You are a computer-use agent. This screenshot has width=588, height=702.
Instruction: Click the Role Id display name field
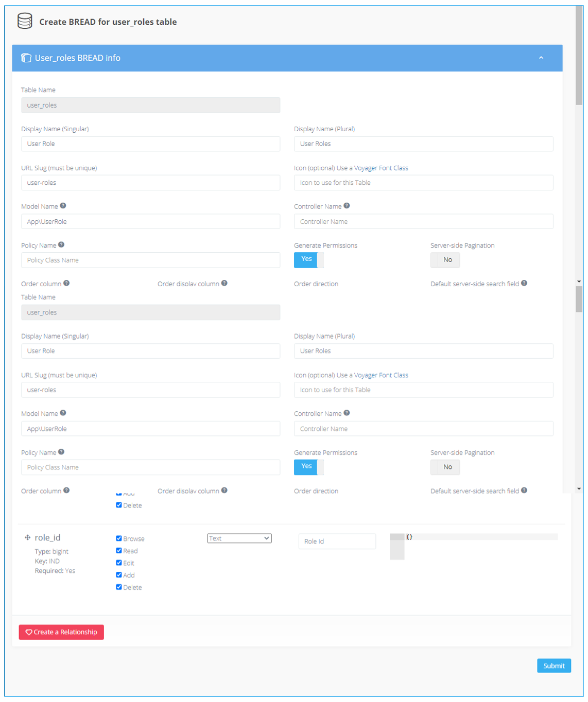[x=337, y=541]
